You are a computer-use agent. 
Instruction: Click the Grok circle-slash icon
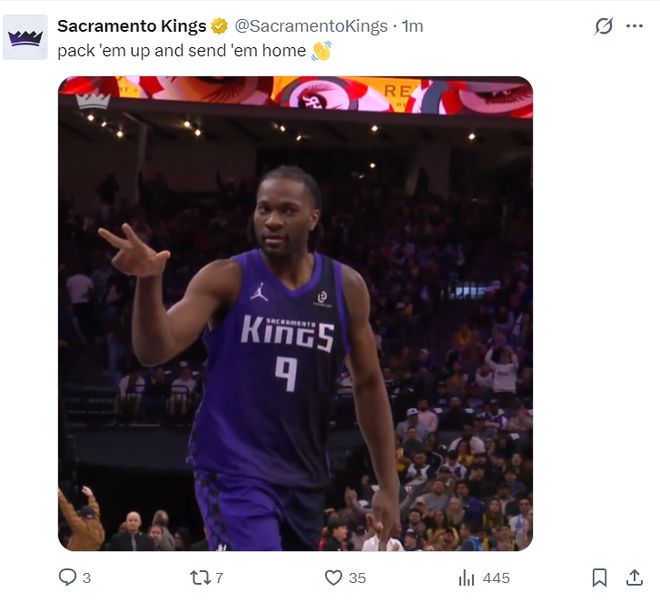603,26
